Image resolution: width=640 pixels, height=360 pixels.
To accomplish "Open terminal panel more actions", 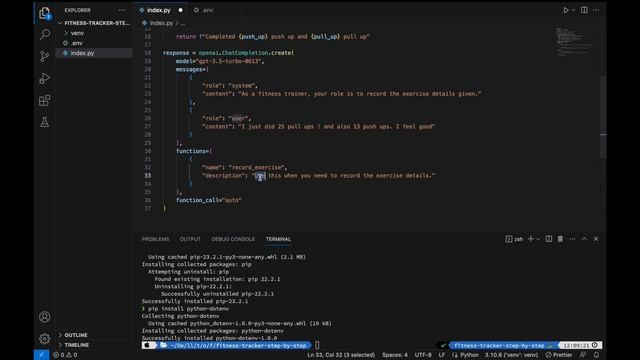I will click(x=572, y=239).
